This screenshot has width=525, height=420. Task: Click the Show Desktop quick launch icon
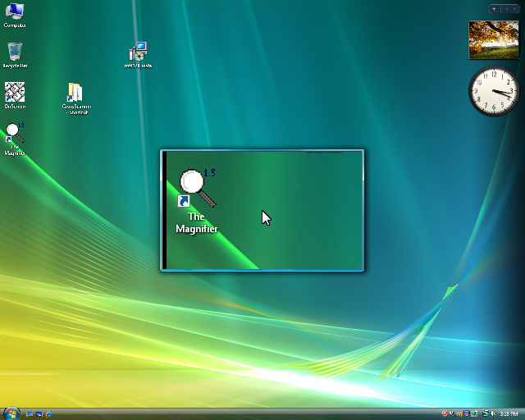pyautogui.click(x=29, y=413)
